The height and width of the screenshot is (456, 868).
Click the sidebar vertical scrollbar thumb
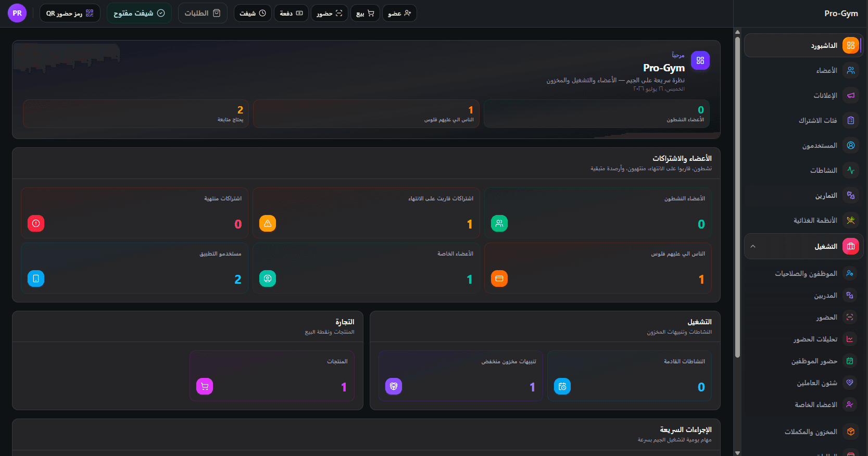pos(737,197)
